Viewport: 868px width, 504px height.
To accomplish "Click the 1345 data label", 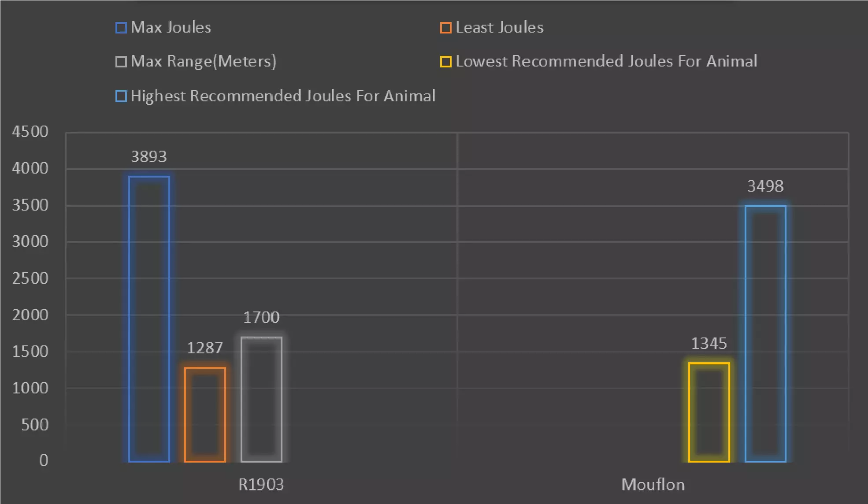I will (x=709, y=344).
